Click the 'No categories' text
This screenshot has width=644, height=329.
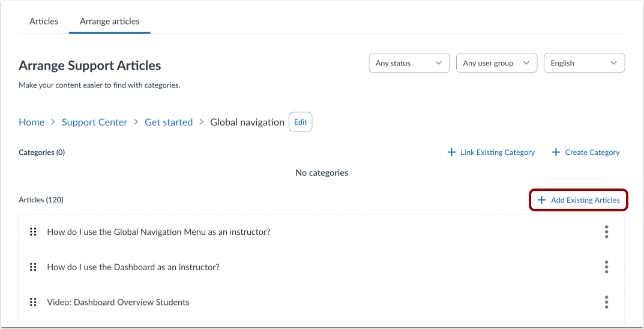pyautogui.click(x=322, y=173)
